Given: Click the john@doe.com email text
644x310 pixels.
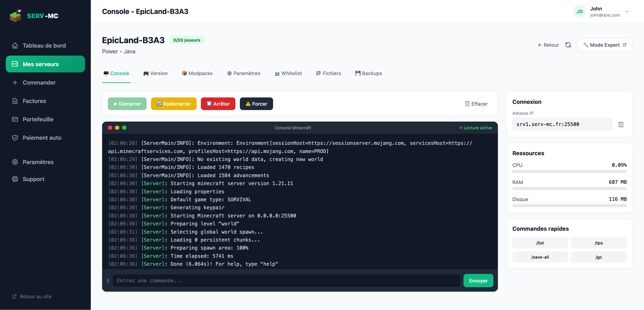Looking at the screenshot, I should (x=605, y=15).
